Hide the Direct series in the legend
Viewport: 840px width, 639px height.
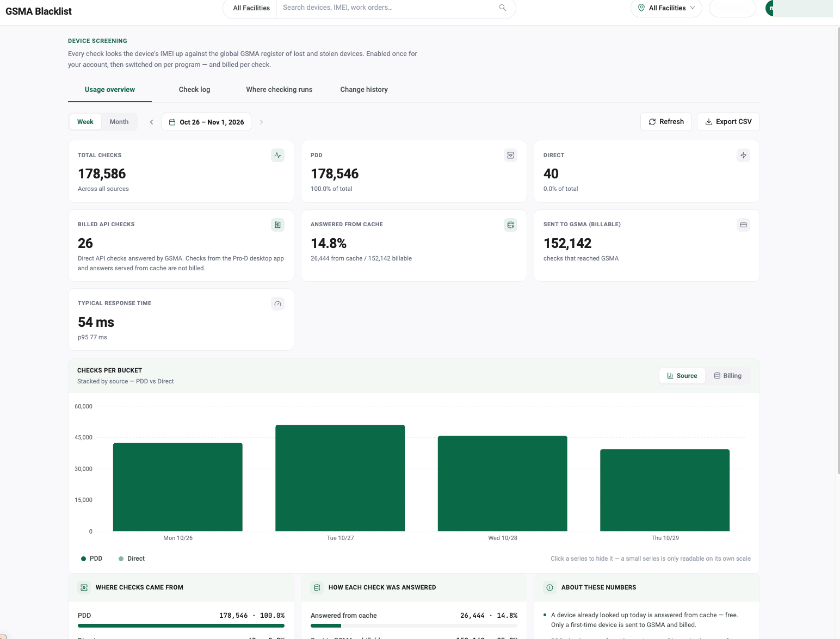(x=132, y=559)
